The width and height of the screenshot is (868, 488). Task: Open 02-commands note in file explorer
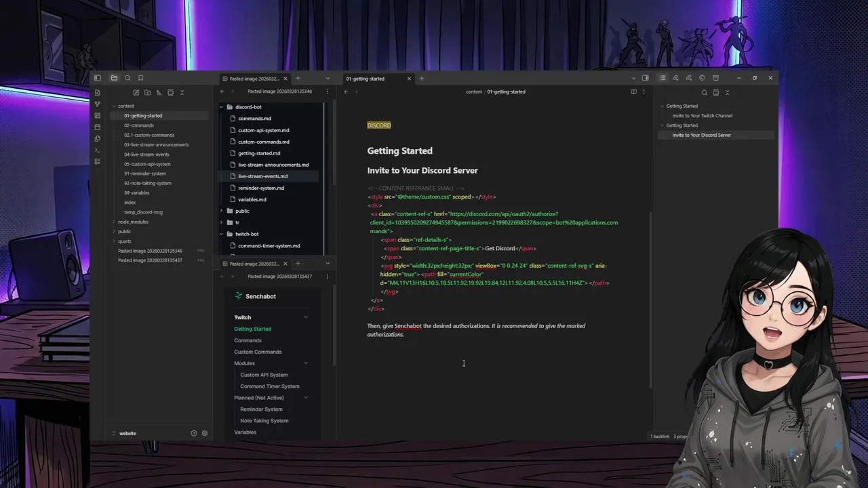point(139,125)
